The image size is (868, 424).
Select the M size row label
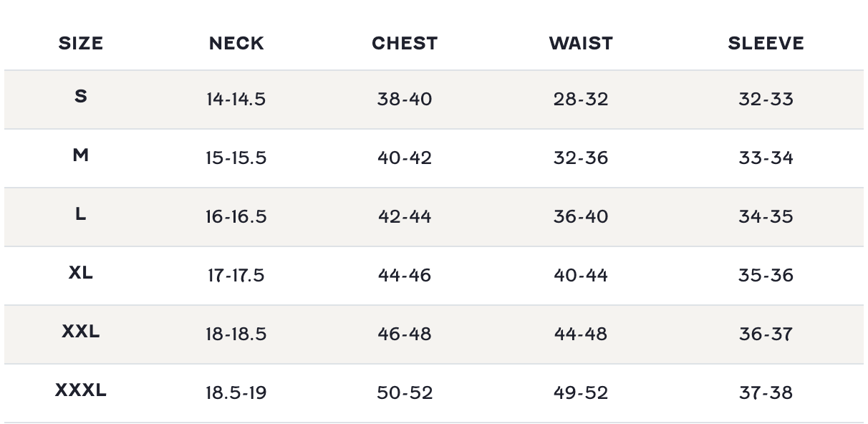(x=81, y=155)
